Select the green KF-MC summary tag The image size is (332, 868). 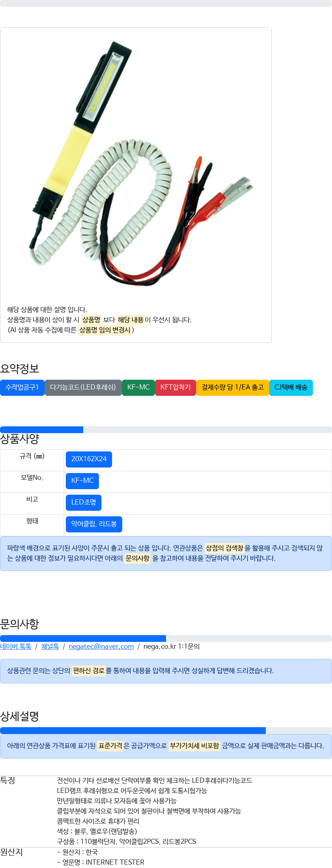[138, 387]
